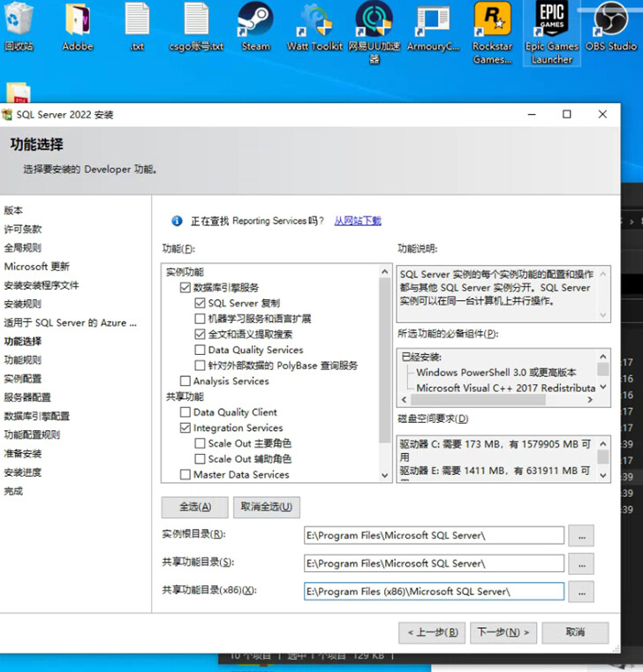Image resolution: width=643 pixels, height=672 pixels.
Task: Uncheck the Integration Services checkbox
Action: tap(185, 427)
